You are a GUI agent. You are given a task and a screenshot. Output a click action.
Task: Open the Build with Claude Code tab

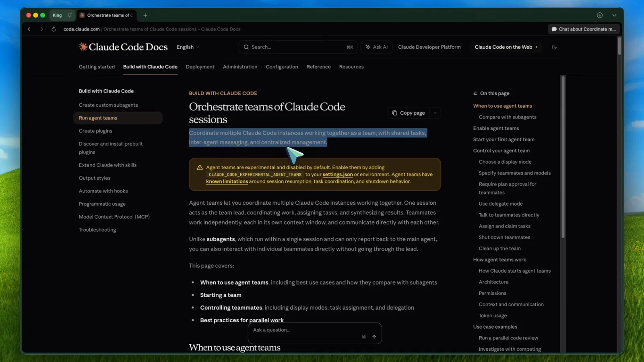150,67
